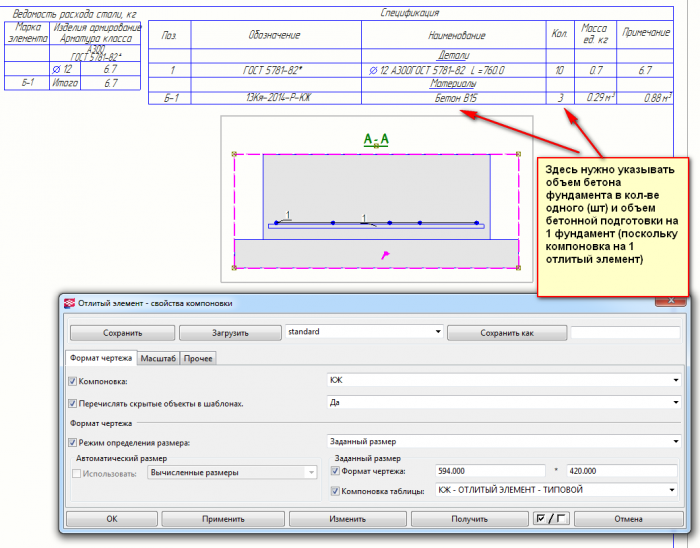Switch to the Масштаб tab
The image size is (700, 548).
[x=158, y=358]
